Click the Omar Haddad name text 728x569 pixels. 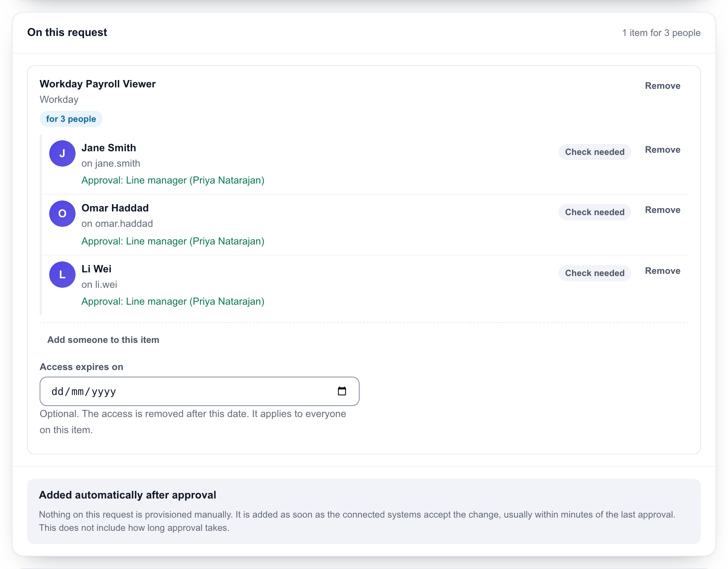(115, 208)
